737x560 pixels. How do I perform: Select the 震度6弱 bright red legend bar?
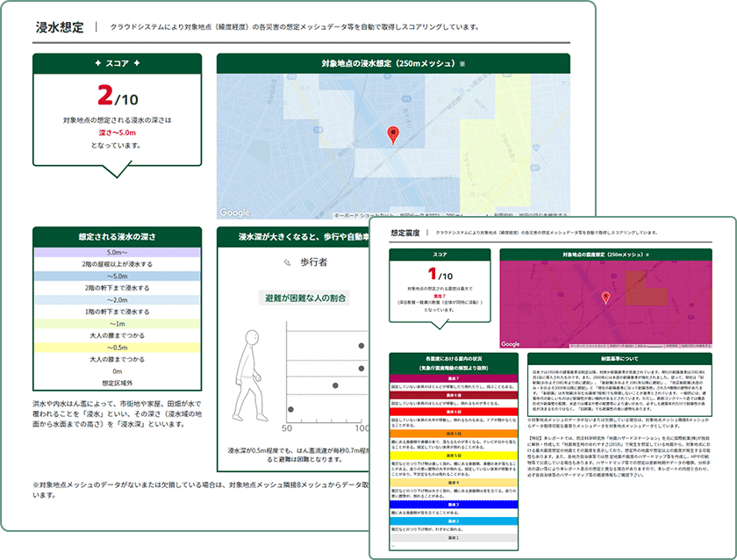point(454,412)
